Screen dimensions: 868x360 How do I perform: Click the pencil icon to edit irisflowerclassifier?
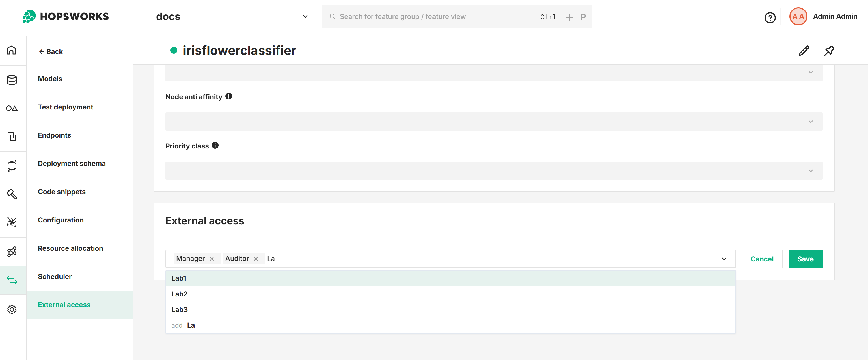pyautogui.click(x=804, y=51)
